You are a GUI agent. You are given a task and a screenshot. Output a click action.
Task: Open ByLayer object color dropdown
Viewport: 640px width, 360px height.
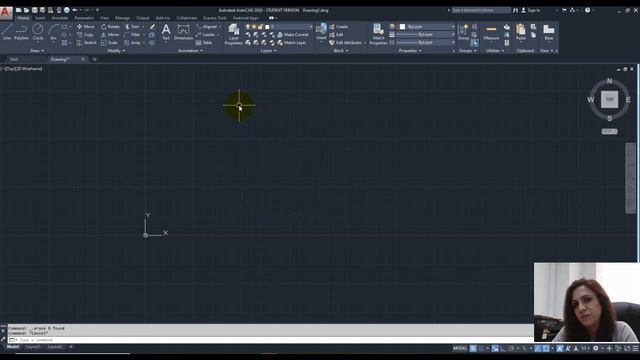[427, 27]
